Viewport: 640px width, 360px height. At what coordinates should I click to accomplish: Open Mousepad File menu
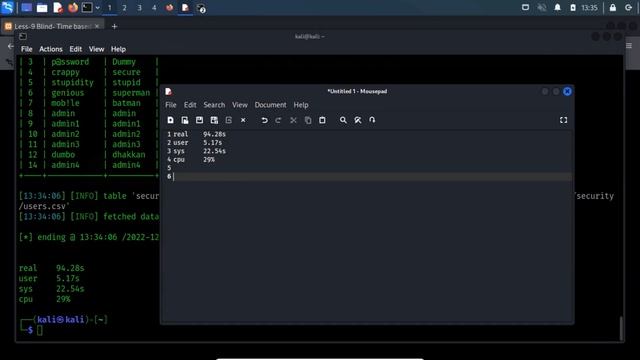171,105
